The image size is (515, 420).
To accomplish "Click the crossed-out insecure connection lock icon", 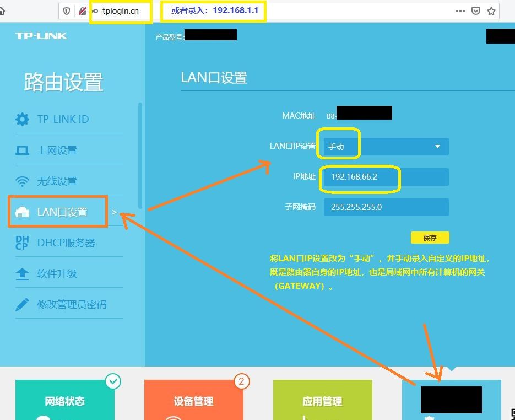I will pyautogui.click(x=82, y=11).
